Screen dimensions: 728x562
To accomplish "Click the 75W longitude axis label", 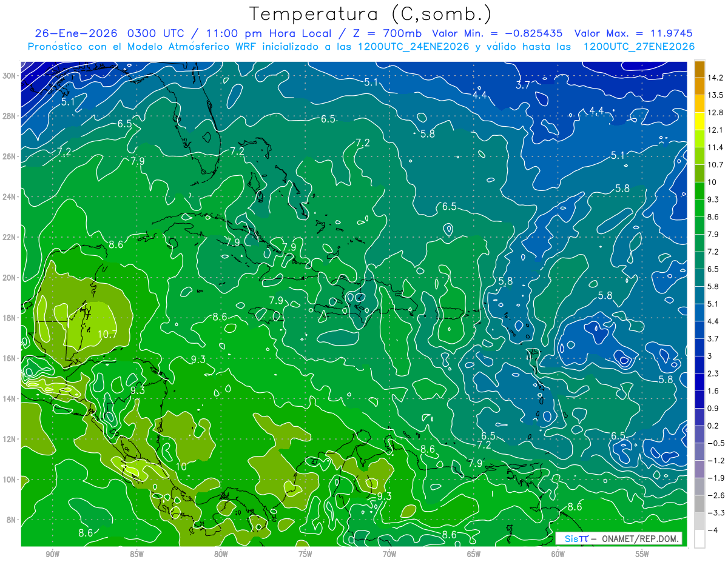I will click(x=305, y=555).
